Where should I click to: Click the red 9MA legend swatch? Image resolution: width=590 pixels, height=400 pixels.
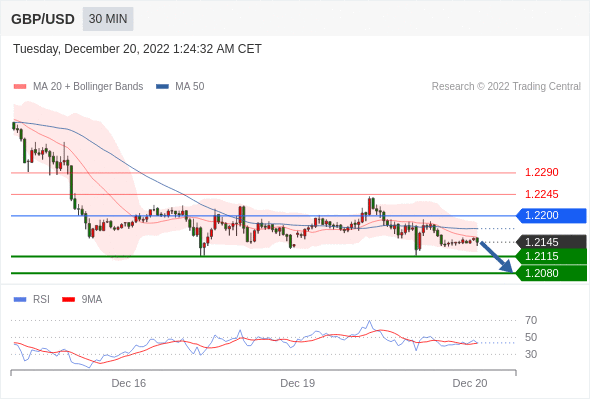pos(68,300)
